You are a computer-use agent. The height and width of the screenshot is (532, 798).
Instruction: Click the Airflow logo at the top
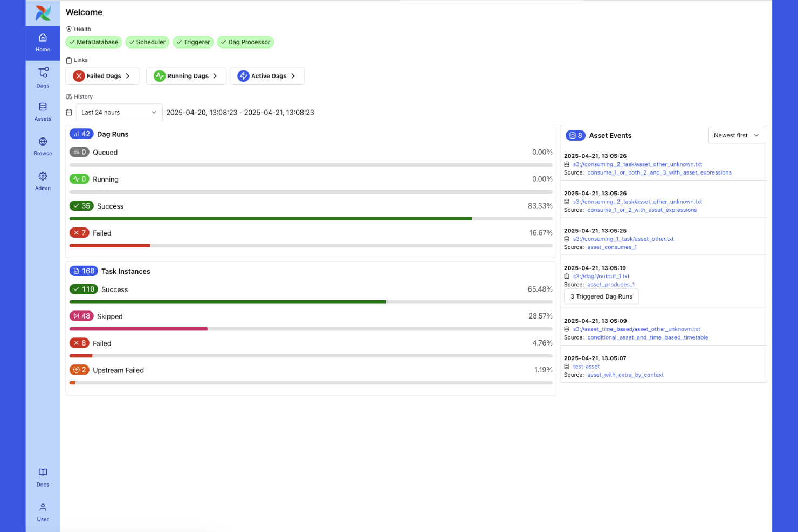pyautogui.click(x=43, y=13)
